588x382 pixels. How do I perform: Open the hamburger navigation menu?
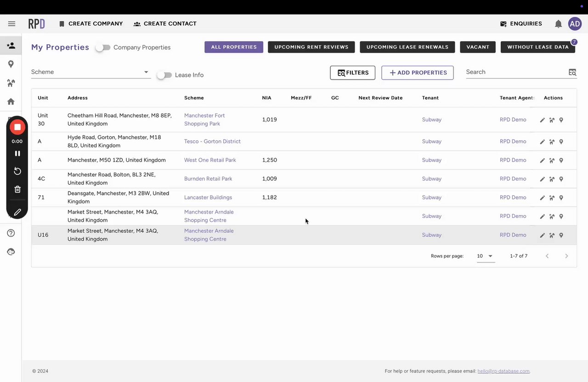pos(11,24)
